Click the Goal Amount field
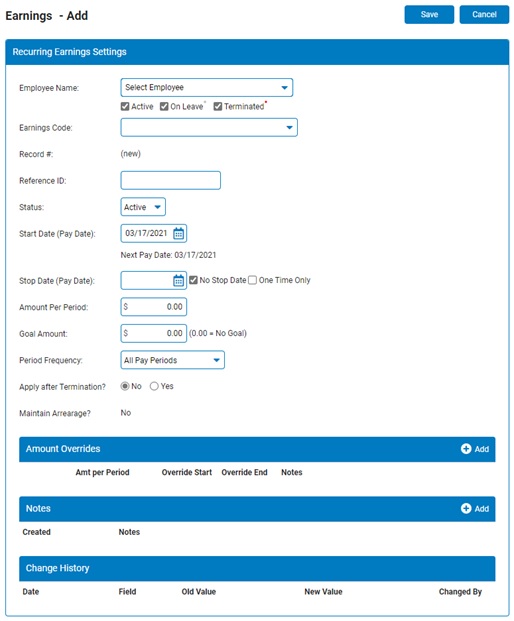The image size is (514, 621). tap(154, 333)
